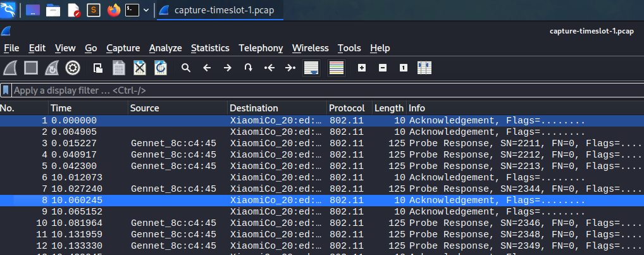
Task: Open capture options gear icon
Action: click(x=73, y=68)
